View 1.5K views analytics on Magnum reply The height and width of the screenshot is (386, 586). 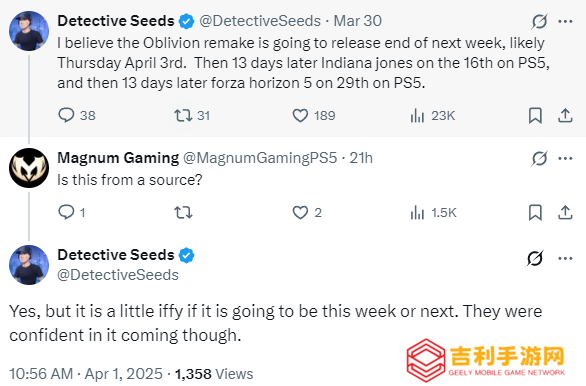[433, 213]
